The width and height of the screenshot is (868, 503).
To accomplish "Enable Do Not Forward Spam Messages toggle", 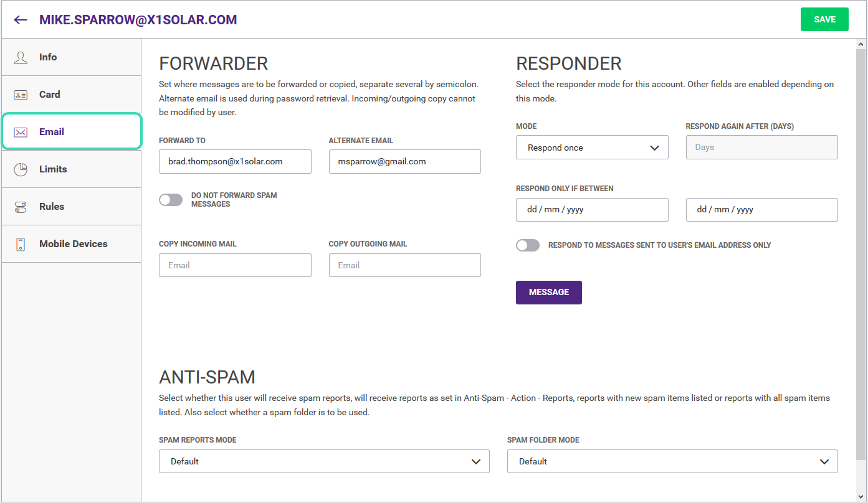I will coord(171,200).
